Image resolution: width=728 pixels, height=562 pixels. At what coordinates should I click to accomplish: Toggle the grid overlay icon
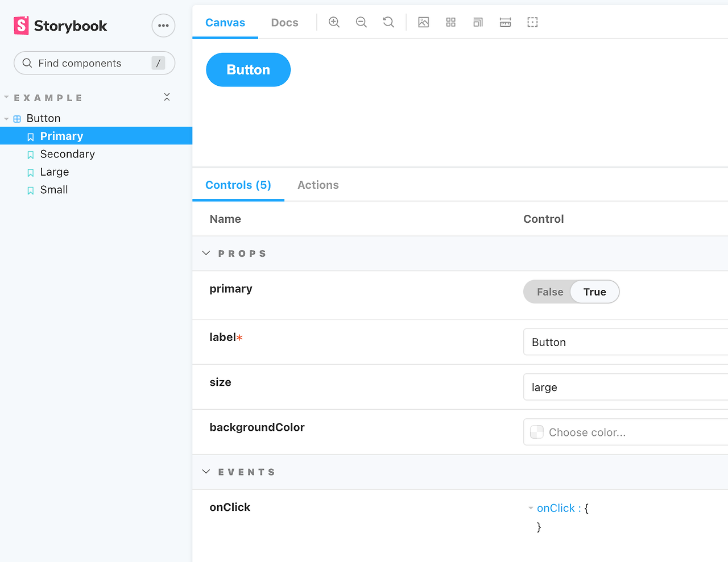point(450,22)
